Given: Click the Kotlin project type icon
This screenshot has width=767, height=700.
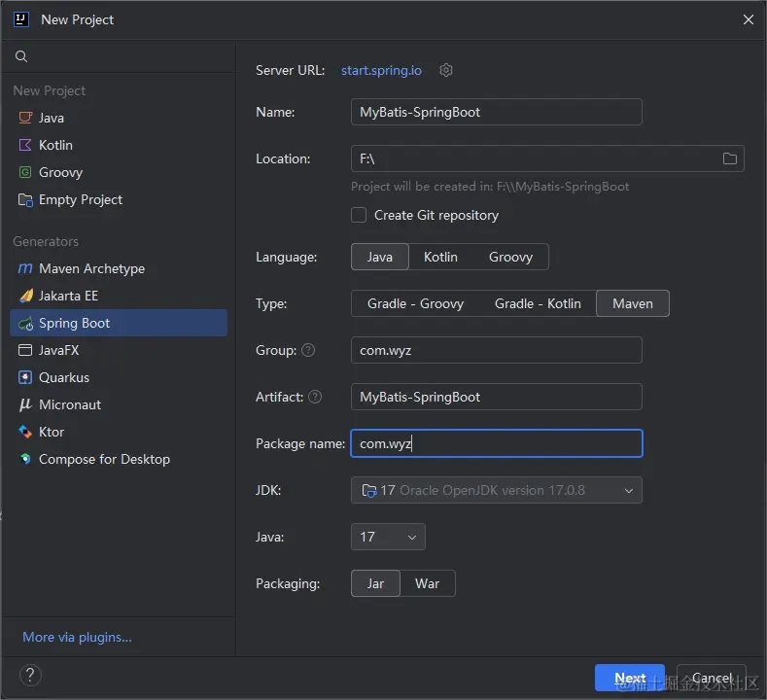Looking at the screenshot, I should (25, 145).
